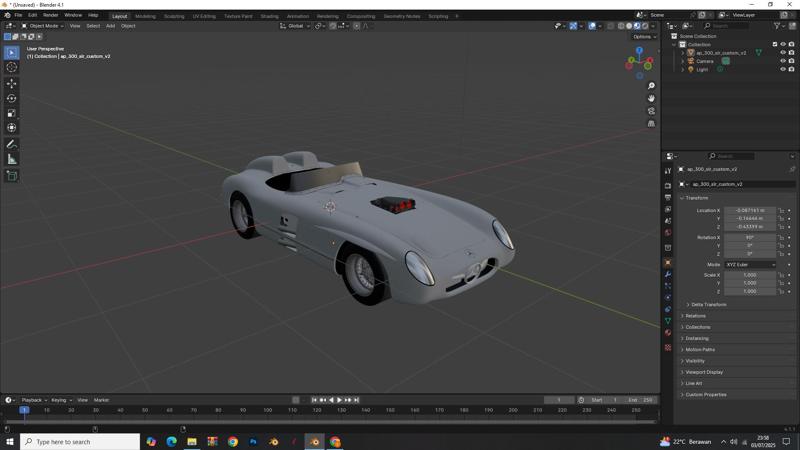Toggle visibility eye of Camera object
Image resolution: width=800 pixels, height=450 pixels.
[x=783, y=61]
